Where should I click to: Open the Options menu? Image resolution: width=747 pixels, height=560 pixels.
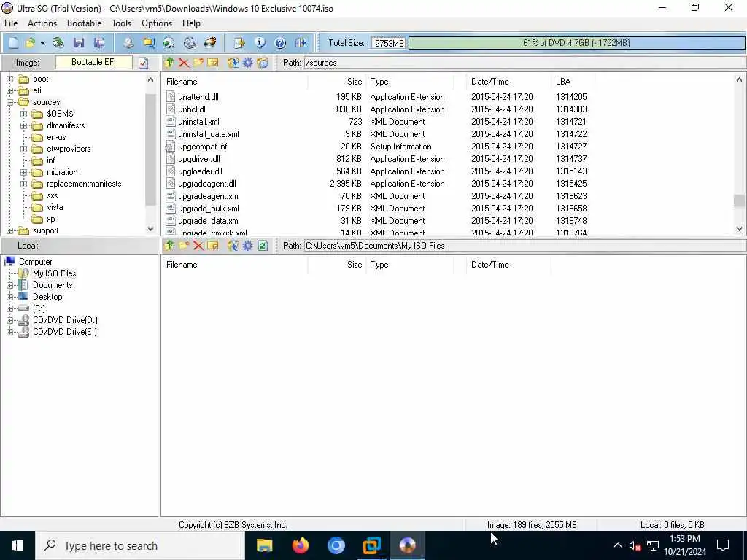click(x=157, y=23)
